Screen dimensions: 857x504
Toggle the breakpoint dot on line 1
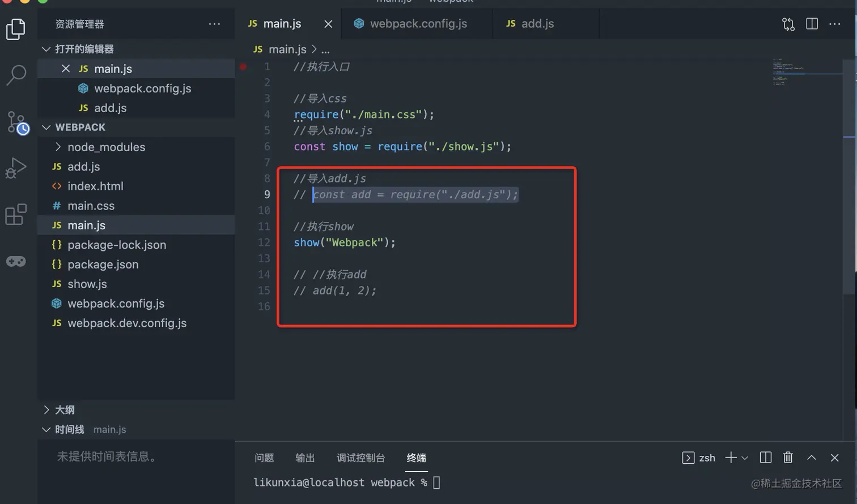[243, 67]
